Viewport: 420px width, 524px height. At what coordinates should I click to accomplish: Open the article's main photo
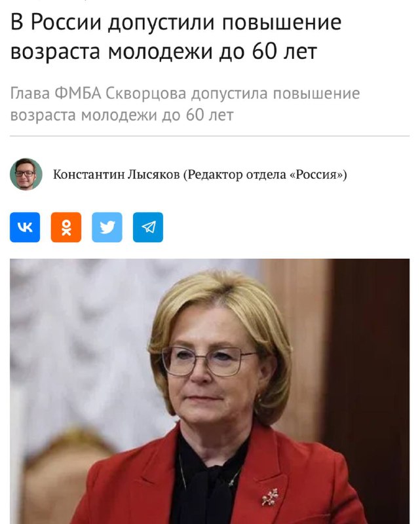coord(210,391)
